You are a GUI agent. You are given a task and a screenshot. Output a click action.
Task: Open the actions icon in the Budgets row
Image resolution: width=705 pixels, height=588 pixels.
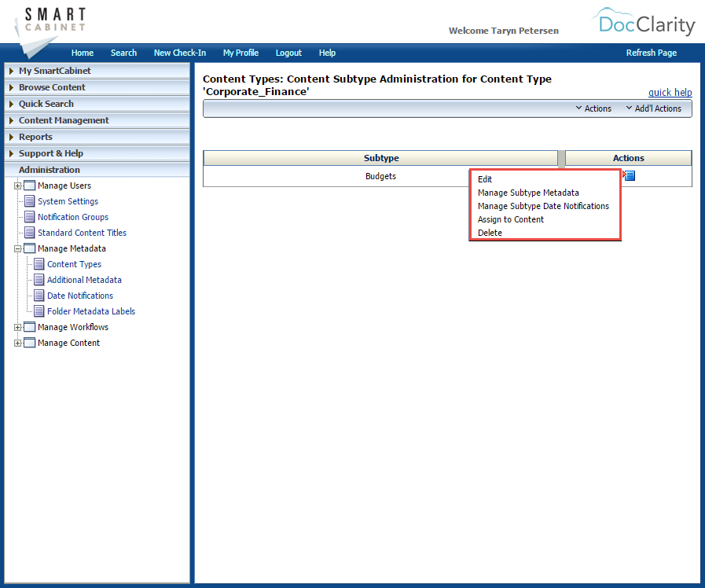point(628,175)
